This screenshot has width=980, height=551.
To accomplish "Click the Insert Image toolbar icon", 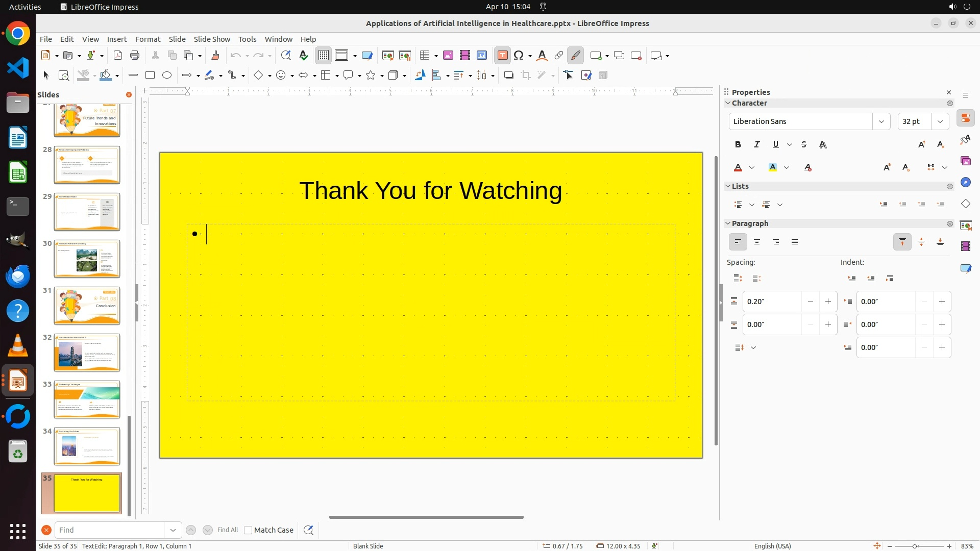I will (448, 56).
